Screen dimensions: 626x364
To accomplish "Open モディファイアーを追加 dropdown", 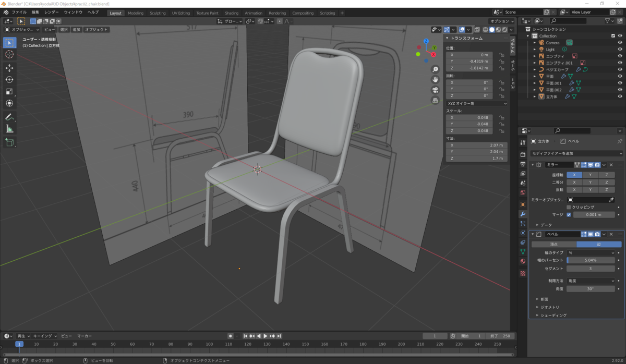I will [576, 153].
